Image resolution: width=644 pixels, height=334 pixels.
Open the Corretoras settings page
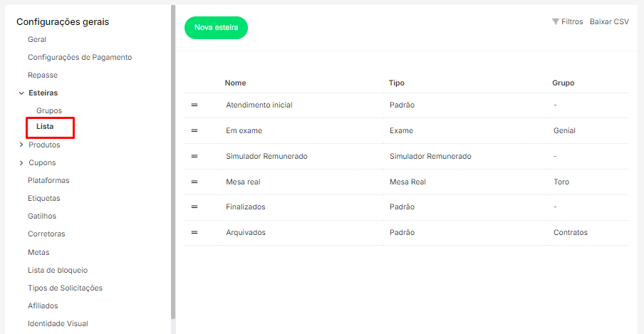coord(46,234)
